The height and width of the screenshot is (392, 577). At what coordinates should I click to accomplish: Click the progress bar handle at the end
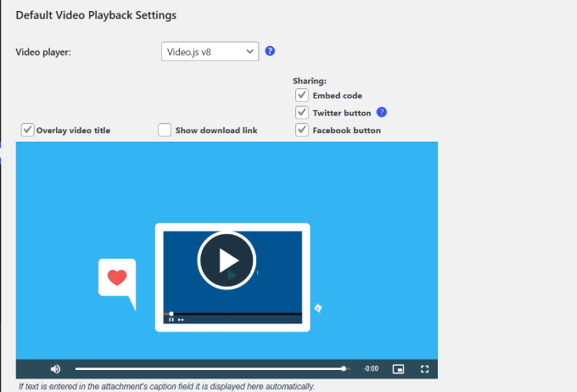(x=344, y=369)
